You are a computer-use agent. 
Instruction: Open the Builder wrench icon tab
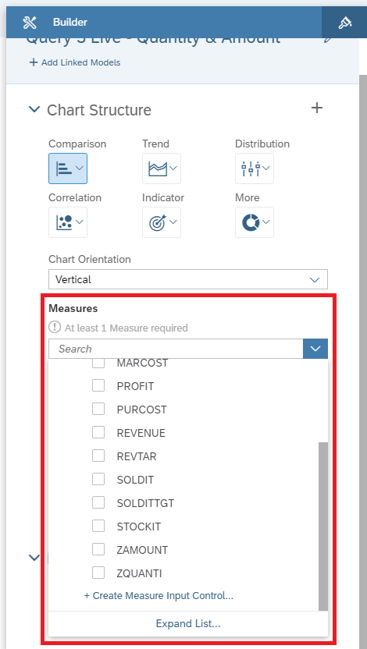[x=30, y=22]
